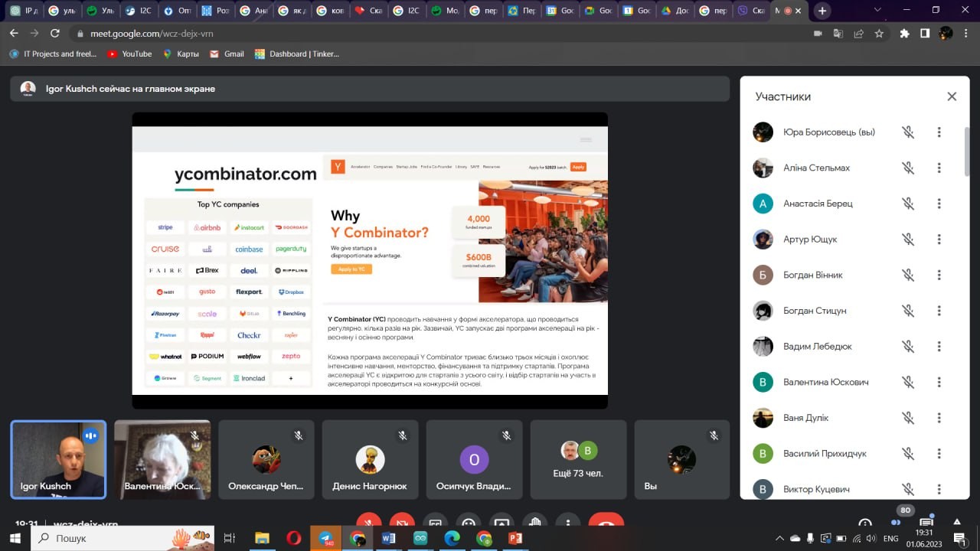This screenshot has width=980, height=551.
Task: Open more options for Аліна Стельмах
Action: click(x=939, y=168)
